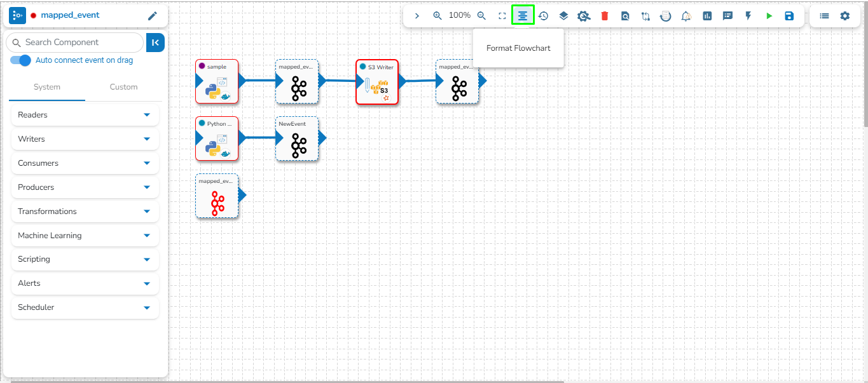This screenshot has height=383, width=868.
Task: Open the gear-with-wrench configuration icon
Action: pos(584,16)
